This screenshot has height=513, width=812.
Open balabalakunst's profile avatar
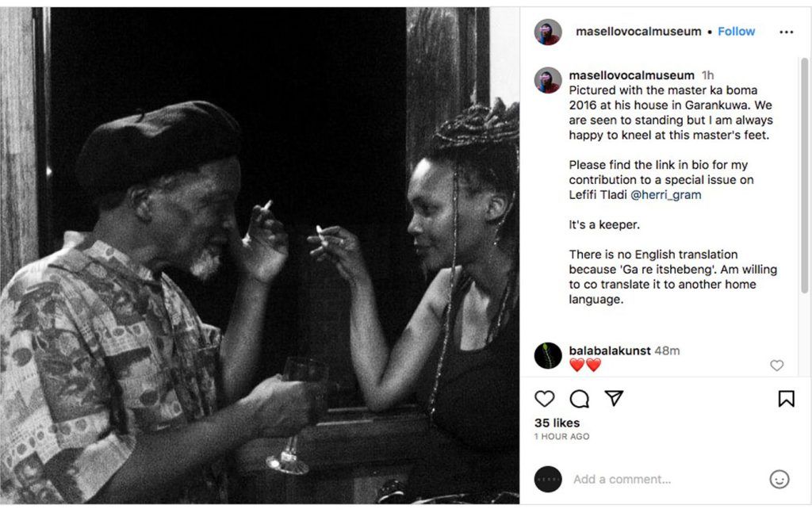point(548,356)
